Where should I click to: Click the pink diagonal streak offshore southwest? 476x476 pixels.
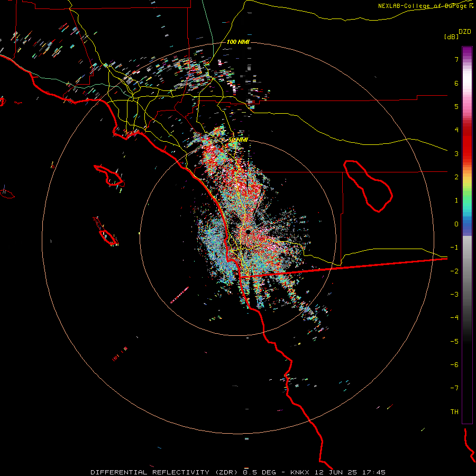[x=179, y=295]
